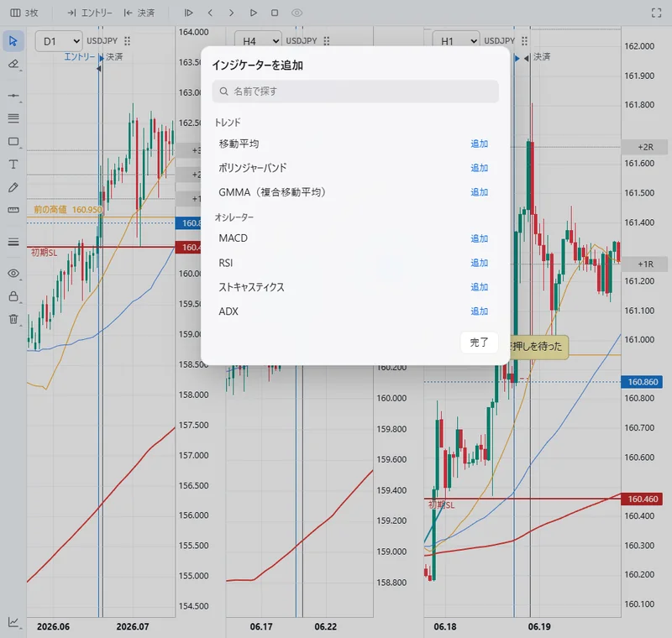
Task: Select the arrow cursor tool
Action: coord(13,41)
